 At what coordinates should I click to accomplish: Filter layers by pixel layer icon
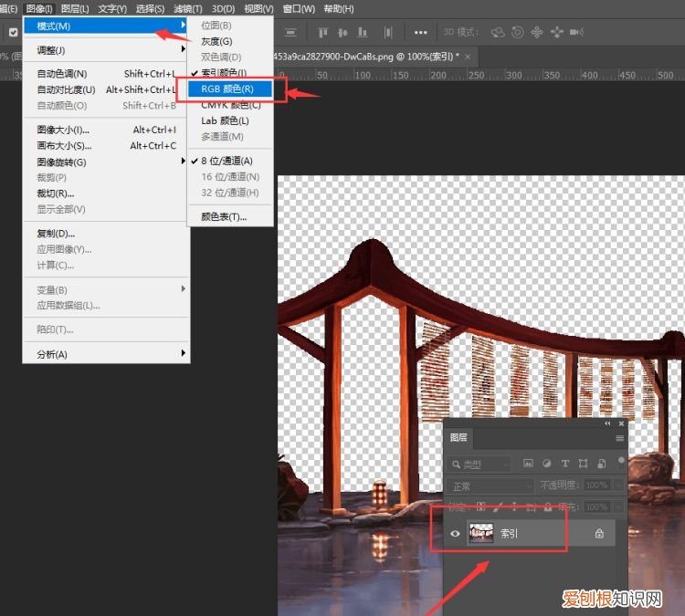528,464
